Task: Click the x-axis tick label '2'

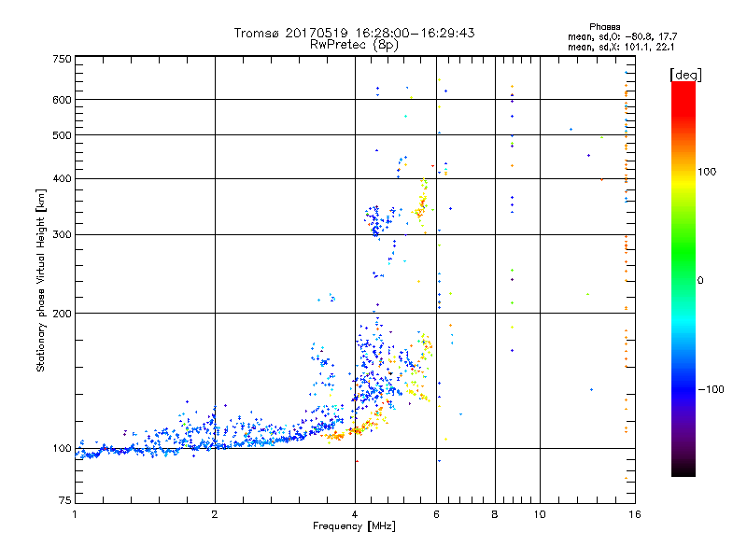Action: (215, 514)
